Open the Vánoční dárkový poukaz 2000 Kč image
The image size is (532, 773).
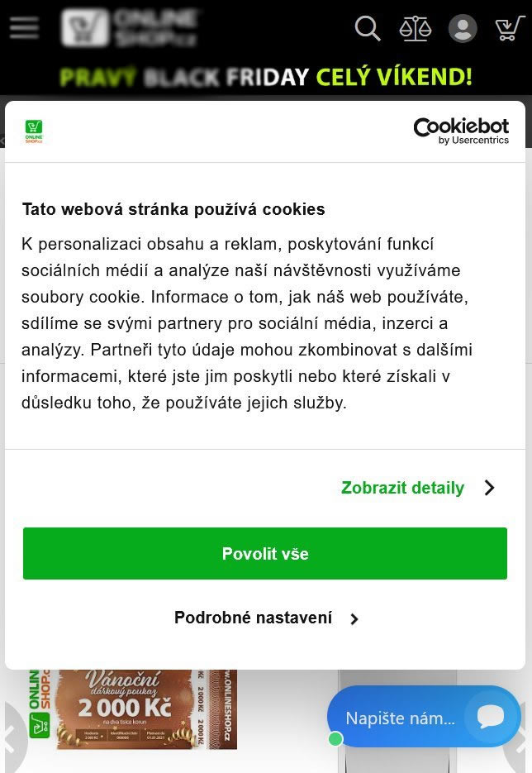pyautogui.click(x=133, y=709)
